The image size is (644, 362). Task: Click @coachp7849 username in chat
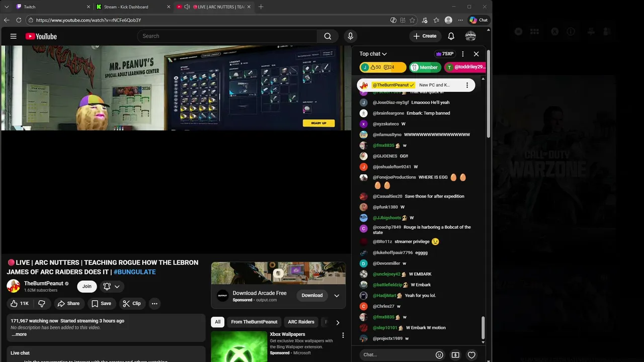[387, 227]
